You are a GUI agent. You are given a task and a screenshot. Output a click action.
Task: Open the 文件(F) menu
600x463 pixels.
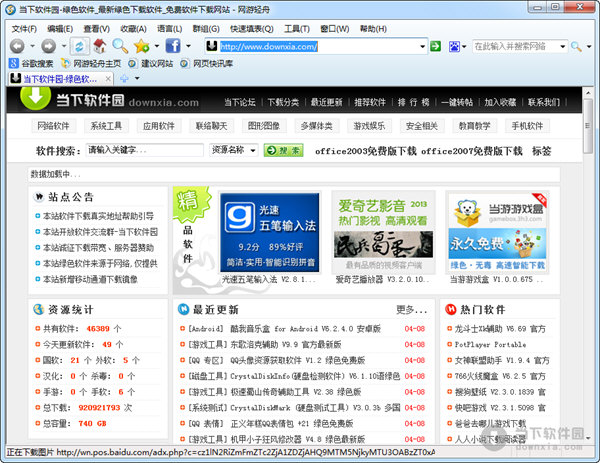tap(24, 29)
